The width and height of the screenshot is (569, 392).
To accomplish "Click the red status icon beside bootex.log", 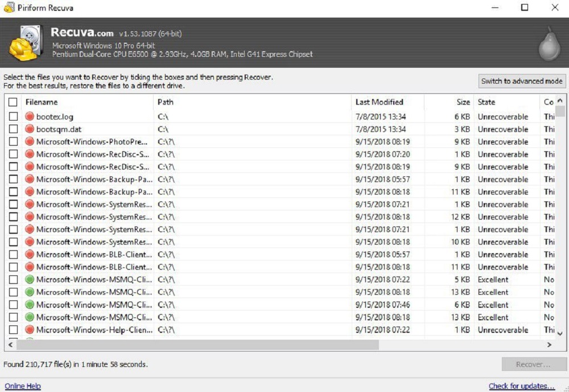I will point(30,117).
